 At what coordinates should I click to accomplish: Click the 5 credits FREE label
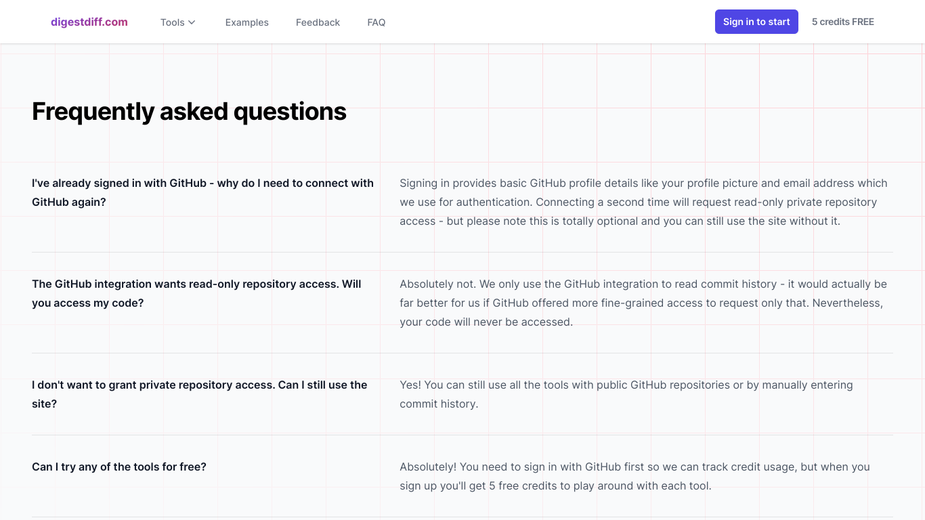[843, 22]
